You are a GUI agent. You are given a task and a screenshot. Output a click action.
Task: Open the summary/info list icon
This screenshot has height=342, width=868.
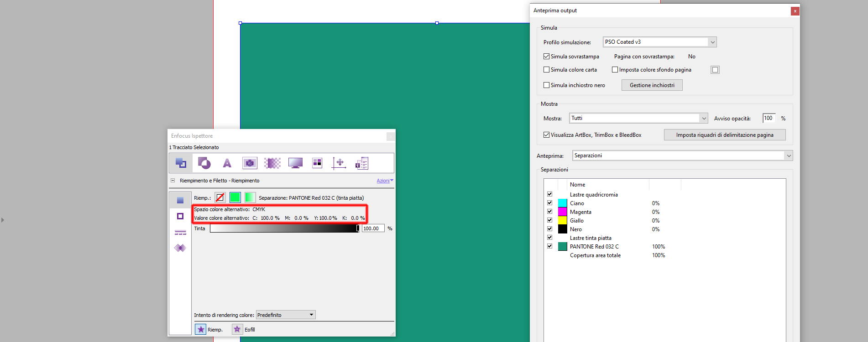[362, 163]
